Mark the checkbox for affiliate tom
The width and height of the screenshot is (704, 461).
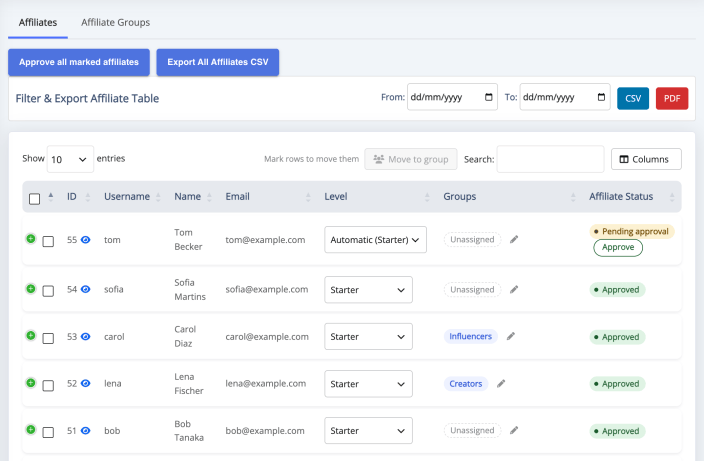tap(48, 241)
